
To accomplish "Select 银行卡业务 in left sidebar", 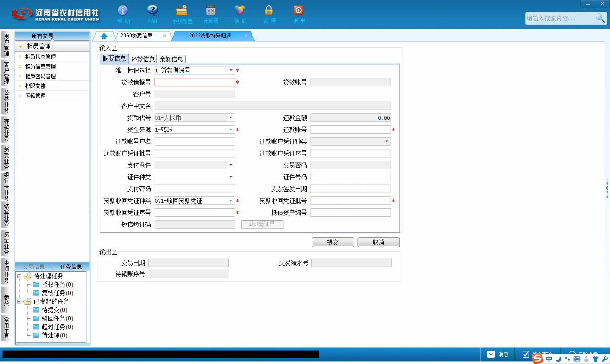I will pos(6,186).
